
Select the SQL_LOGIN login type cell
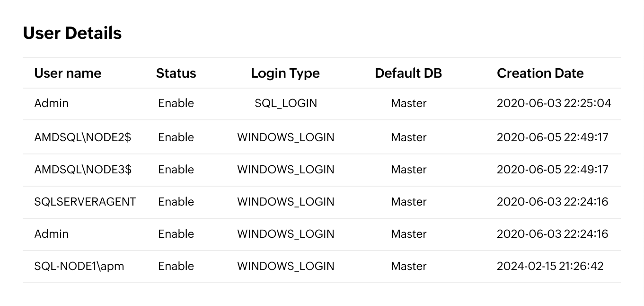286,103
